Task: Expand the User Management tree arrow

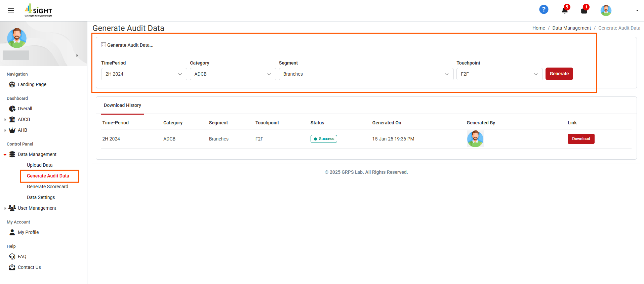Action: (x=5, y=208)
